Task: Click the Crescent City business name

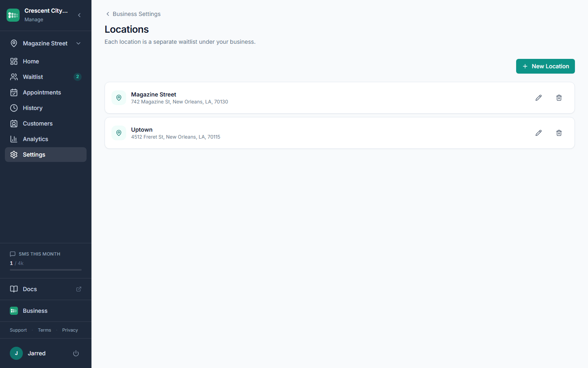Action: [46, 11]
